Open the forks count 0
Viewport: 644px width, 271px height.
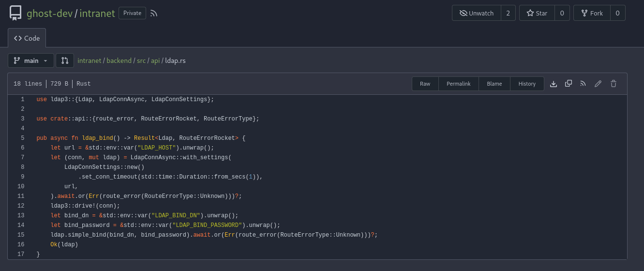[617, 13]
